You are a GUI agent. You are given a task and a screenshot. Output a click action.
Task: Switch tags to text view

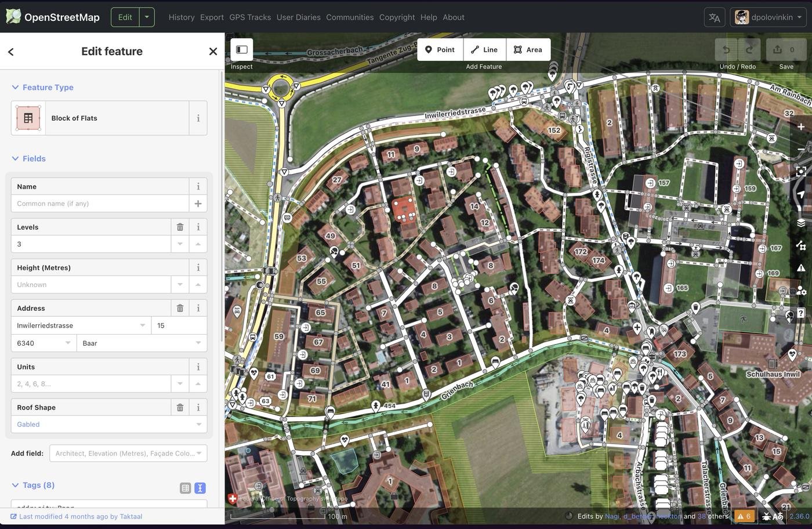(x=200, y=488)
